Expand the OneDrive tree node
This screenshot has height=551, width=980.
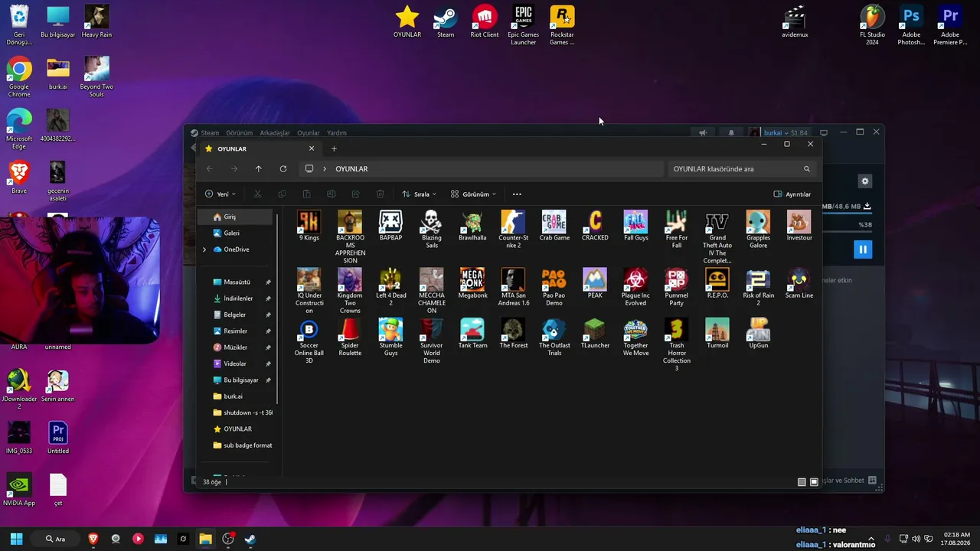click(204, 249)
